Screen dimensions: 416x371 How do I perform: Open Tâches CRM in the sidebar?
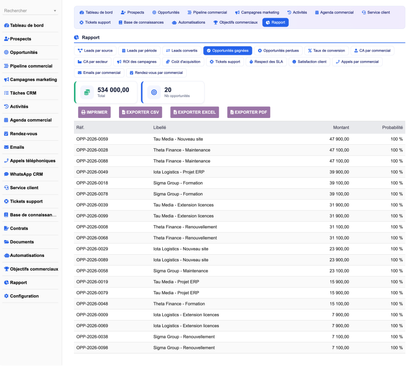pyautogui.click(x=20, y=93)
